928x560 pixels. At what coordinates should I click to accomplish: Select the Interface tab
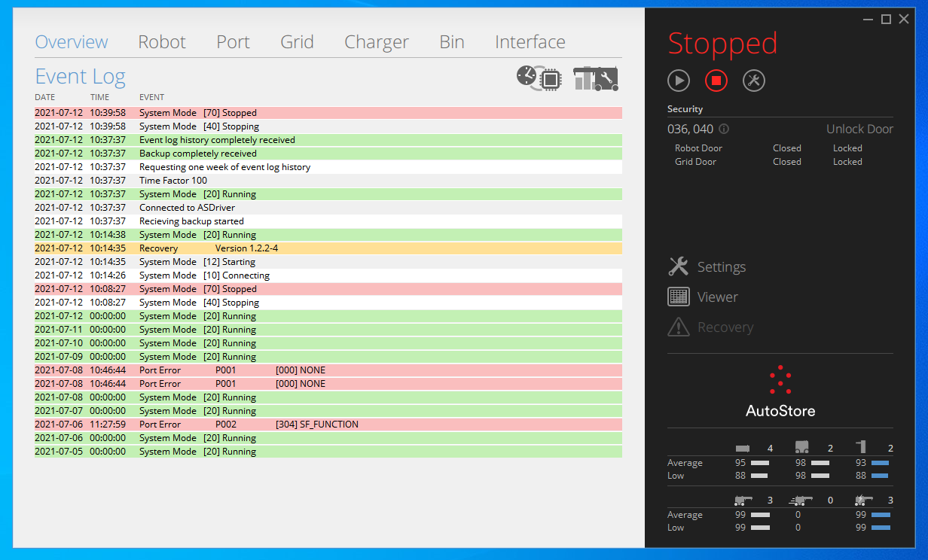click(530, 42)
